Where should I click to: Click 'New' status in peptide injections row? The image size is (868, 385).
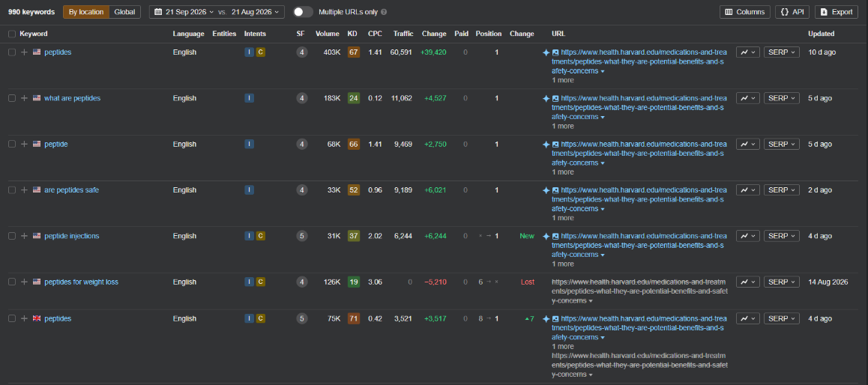click(x=527, y=236)
